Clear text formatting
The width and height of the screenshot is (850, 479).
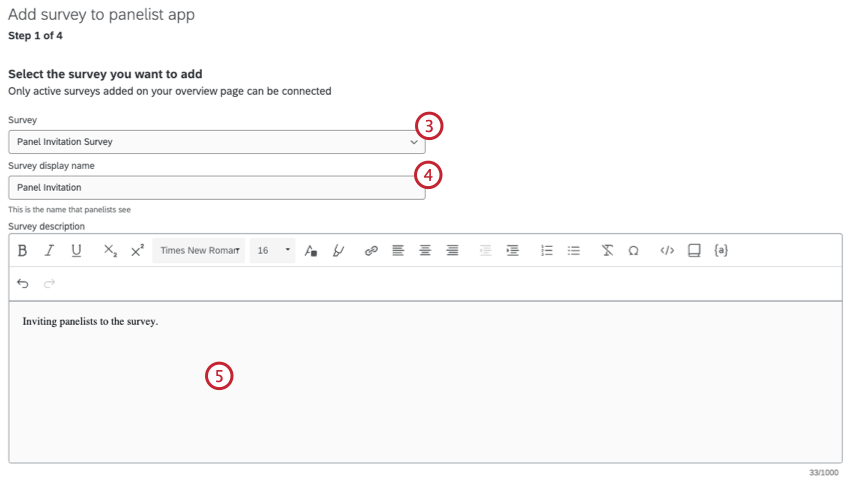(607, 250)
